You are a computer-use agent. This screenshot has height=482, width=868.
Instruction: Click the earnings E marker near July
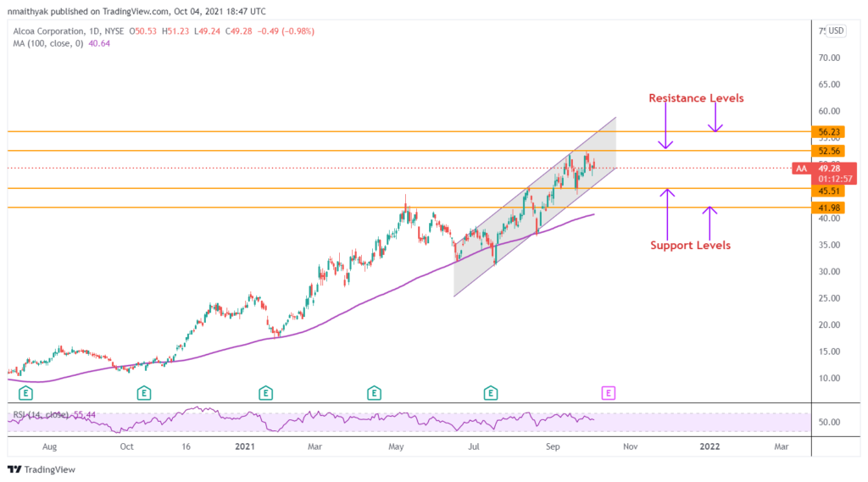[x=490, y=392]
